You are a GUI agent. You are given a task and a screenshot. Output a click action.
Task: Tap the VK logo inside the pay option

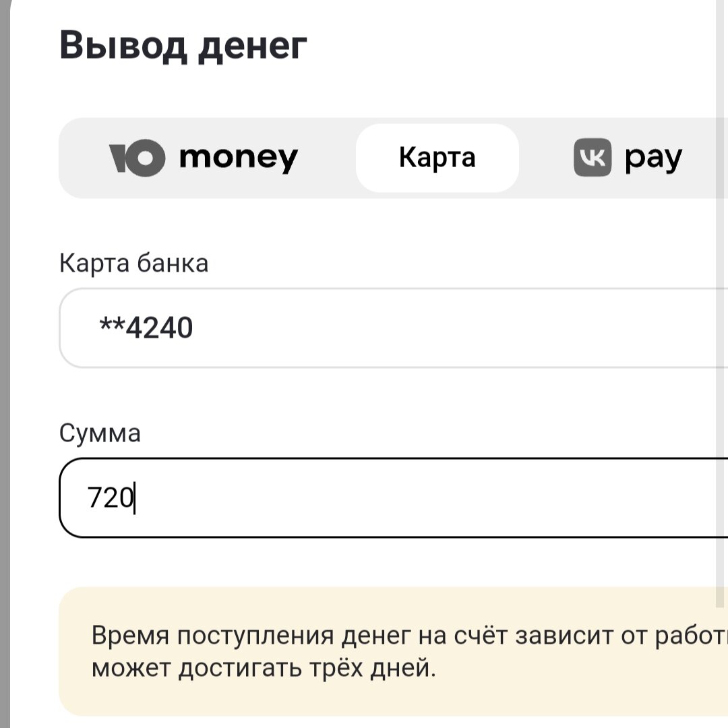pyautogui.click(x=593, y=156)
